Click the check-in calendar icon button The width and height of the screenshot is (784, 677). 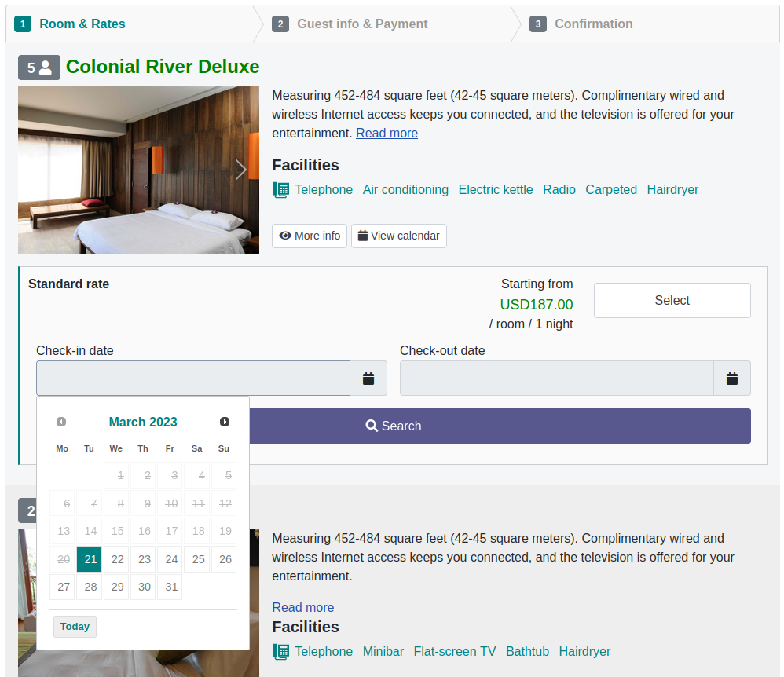tap(368, 379)
